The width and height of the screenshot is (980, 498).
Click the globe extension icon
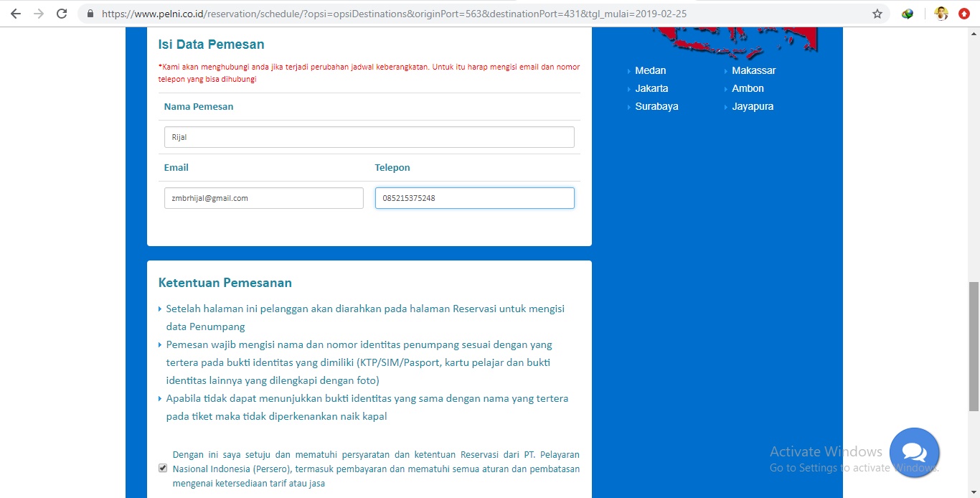coord(907,13)
